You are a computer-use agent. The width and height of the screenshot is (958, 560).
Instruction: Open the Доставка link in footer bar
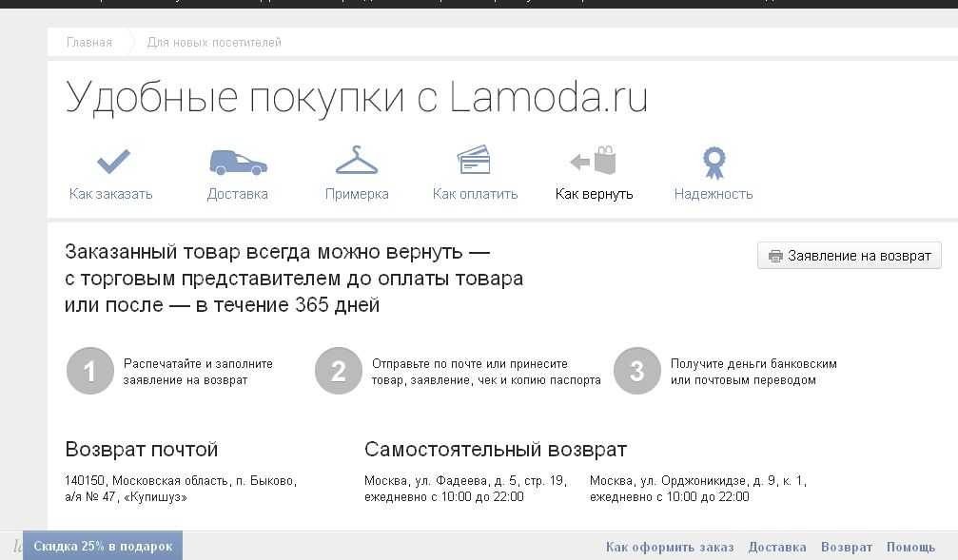pos(777,547)
